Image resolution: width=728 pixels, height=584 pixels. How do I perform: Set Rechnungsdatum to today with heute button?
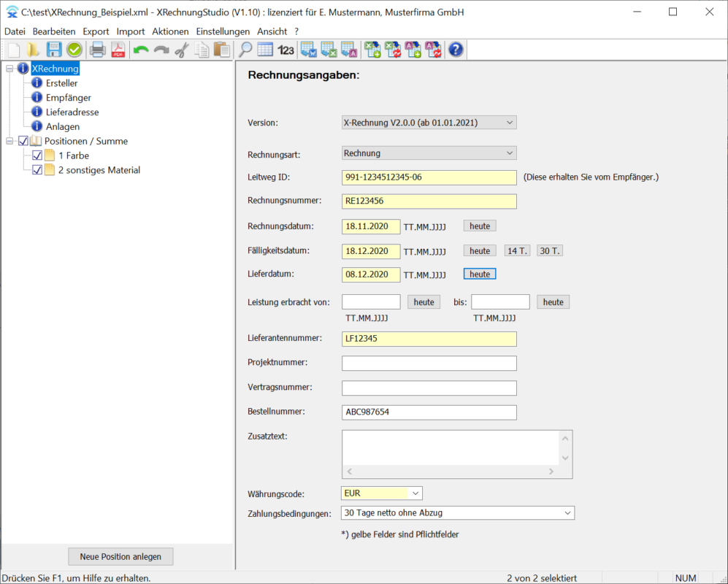click(480, 226)
